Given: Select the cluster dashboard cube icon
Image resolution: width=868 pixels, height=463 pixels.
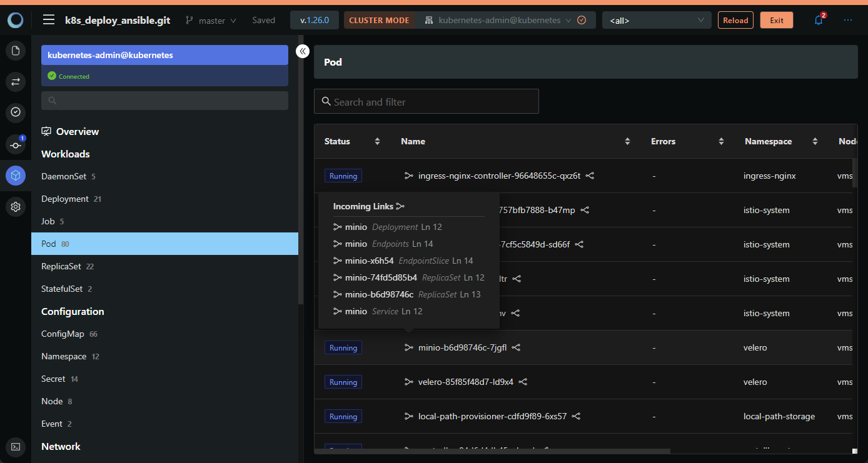Looking at the screenshot, I should (16, 176).
